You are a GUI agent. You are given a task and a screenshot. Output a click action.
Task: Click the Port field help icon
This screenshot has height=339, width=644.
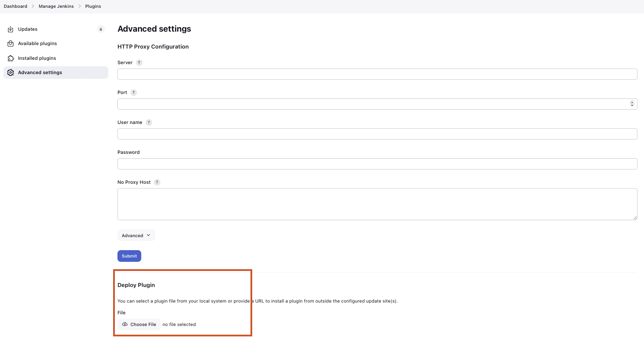(x=133, y=92)
